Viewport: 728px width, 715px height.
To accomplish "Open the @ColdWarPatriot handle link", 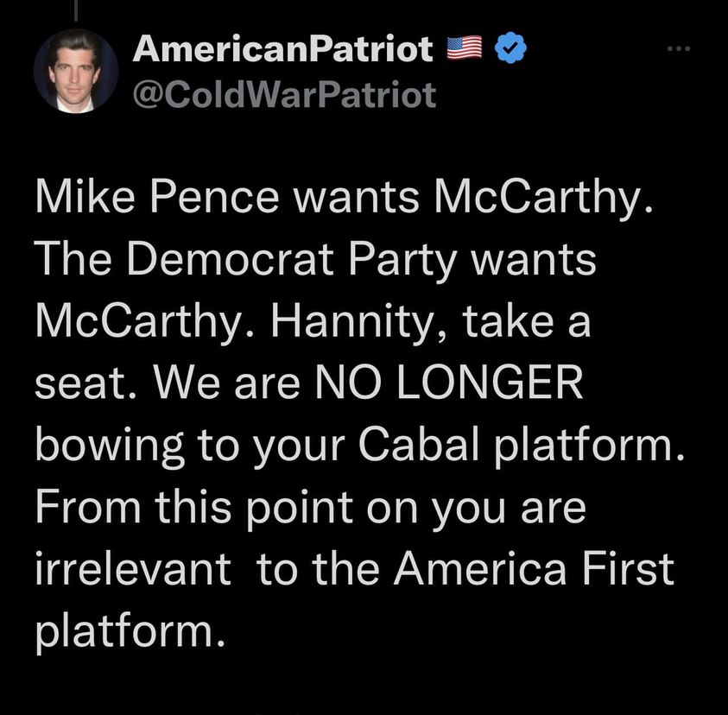I will click(x=284, y=94).
